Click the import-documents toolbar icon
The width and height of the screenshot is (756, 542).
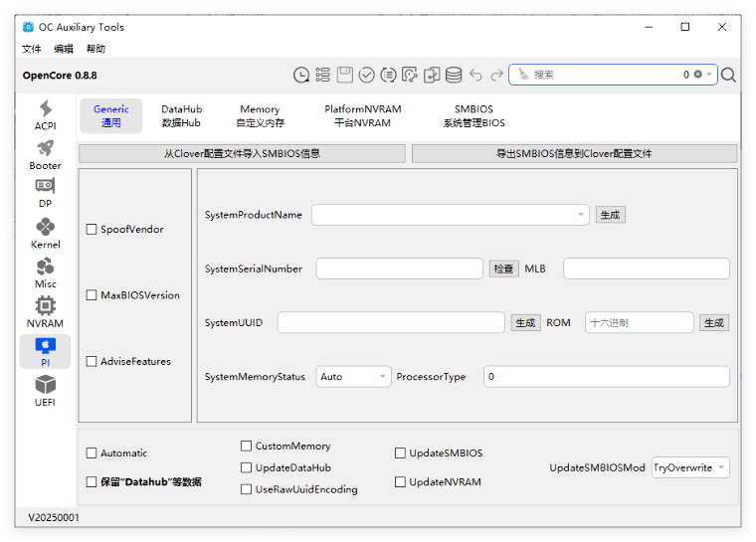432,76
